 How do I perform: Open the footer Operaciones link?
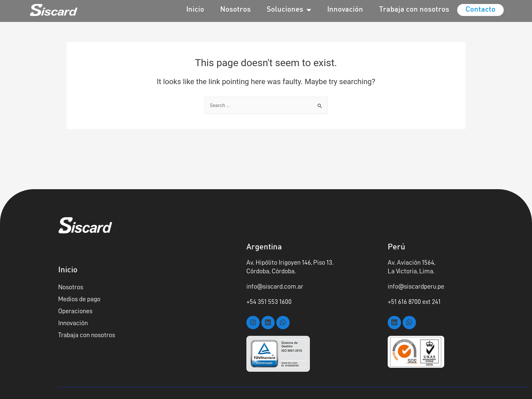pos(75,311)
